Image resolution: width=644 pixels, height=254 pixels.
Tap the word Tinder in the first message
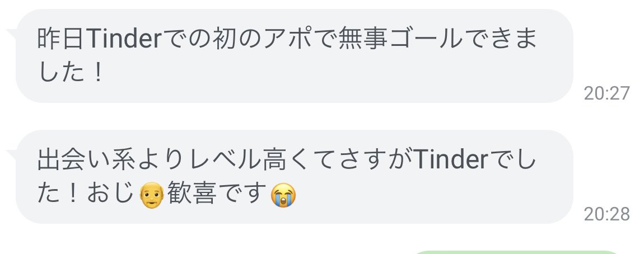coord(123,39)
